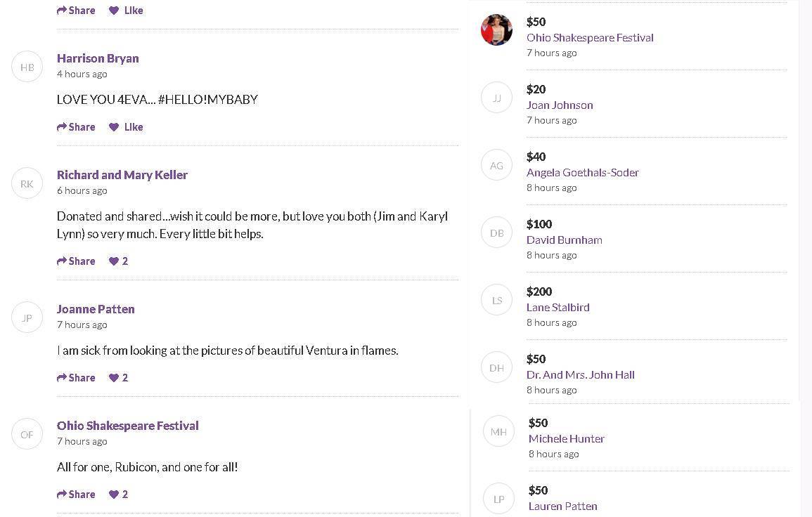This screenshot has height=517, width=812.
Task: Open Richard and Mary Keller's profile
Action: [122, 175]
